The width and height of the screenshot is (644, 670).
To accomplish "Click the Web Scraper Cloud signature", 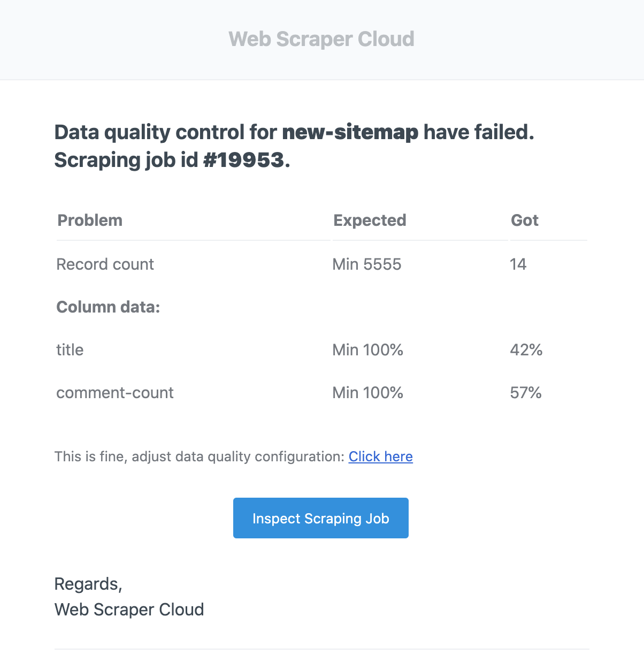I will pyautogui.click(x=129, y=610).
